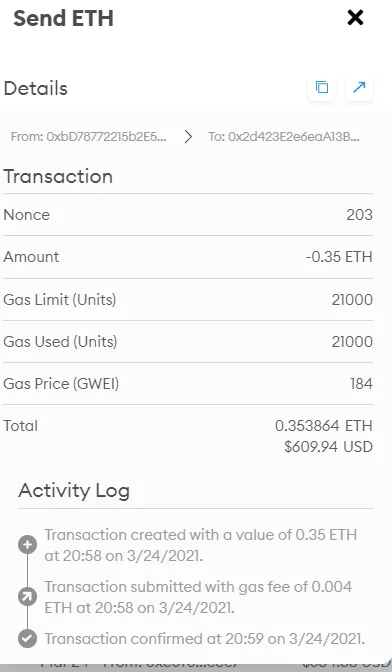Select the Nonce value 203
392x672 pixels.
coord(359,215)
